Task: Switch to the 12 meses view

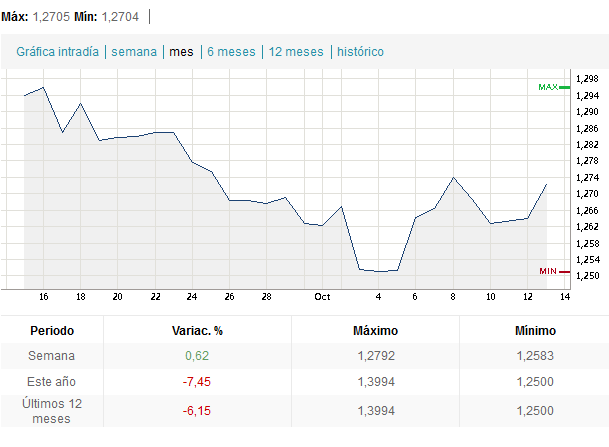Action: 296,51
